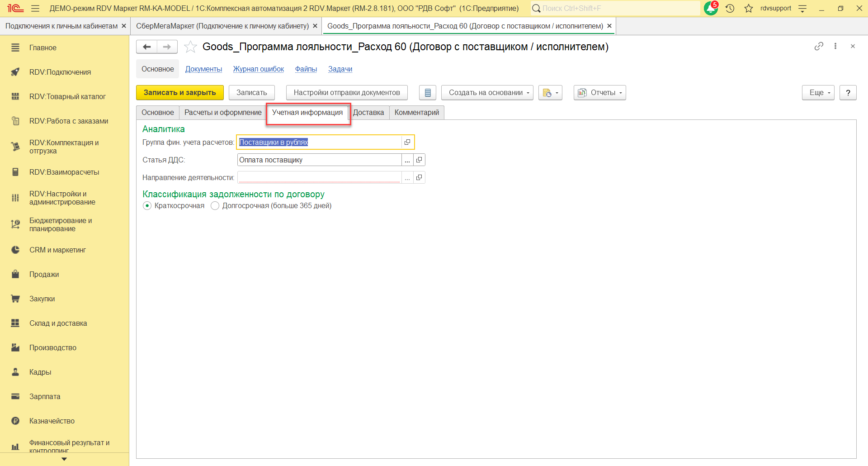The image size is (868, 466).
Task: Click the back navigation arrow
Action: coord(146,47)
